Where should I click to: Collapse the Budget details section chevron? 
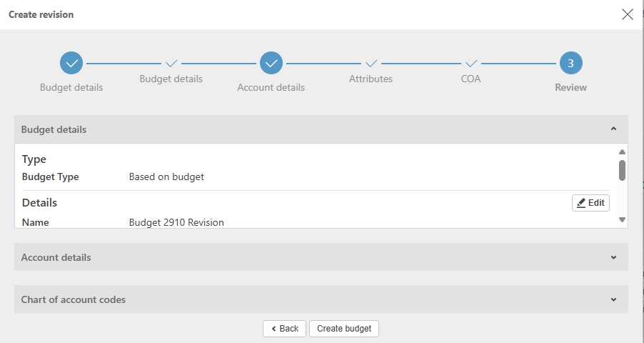[613, 129]
